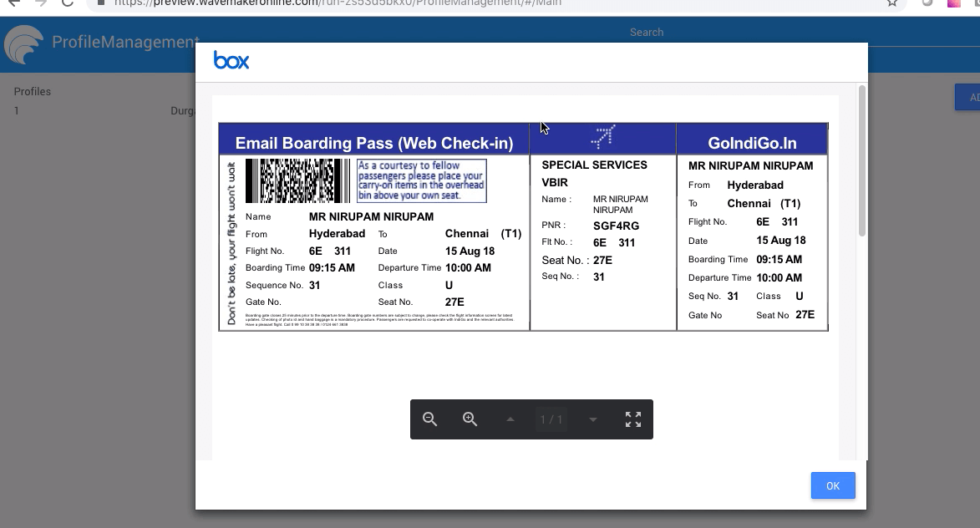The width and height of the screenshot is (980, 528).
Task: Focus the Search field in header
Action: click(x=646, y=33)
